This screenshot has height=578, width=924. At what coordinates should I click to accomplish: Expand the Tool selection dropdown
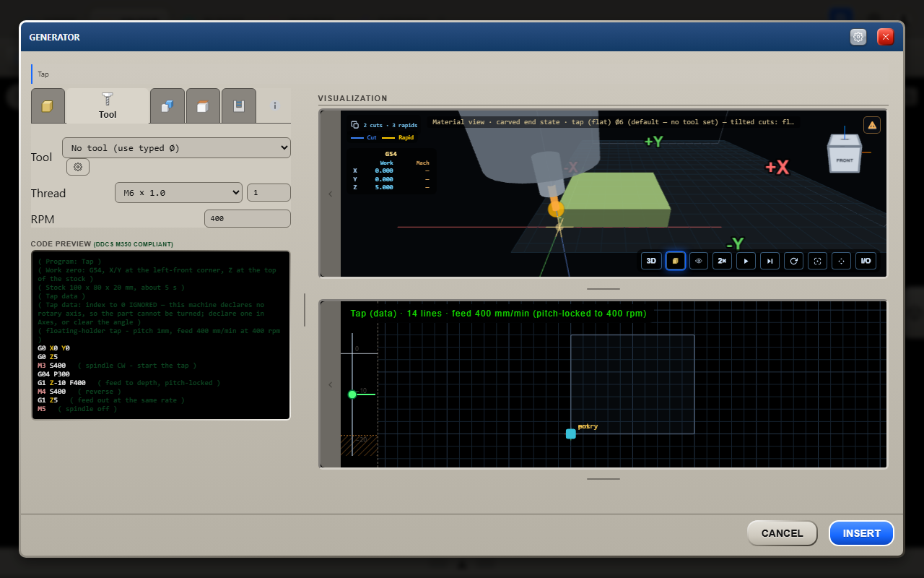tap(176, 147)
